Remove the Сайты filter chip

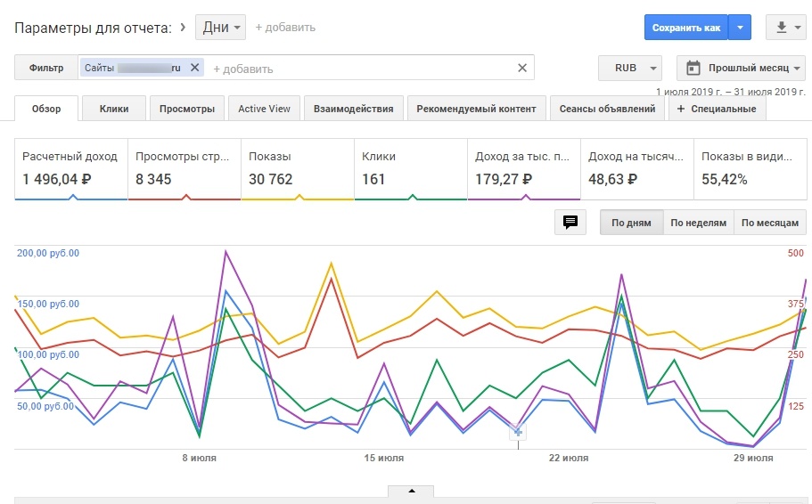(194, 68)
